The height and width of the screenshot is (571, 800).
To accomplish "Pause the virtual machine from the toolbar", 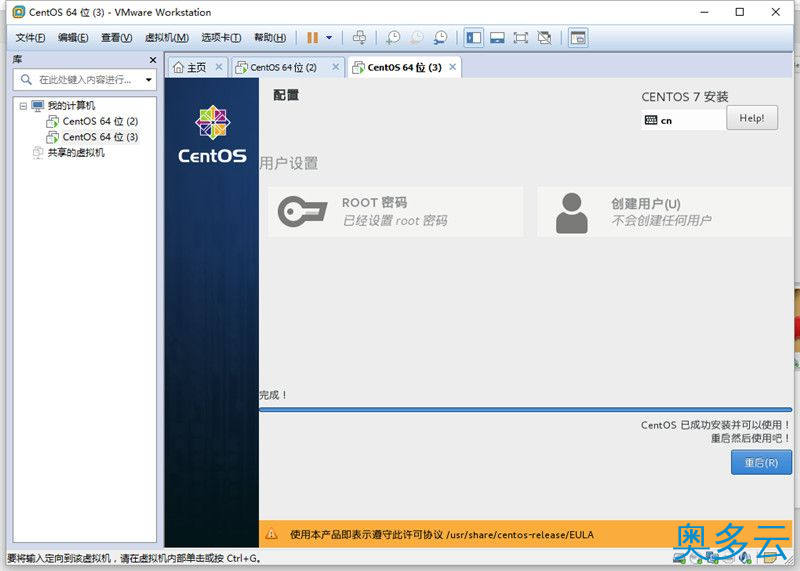I will (x=312, y=38).
